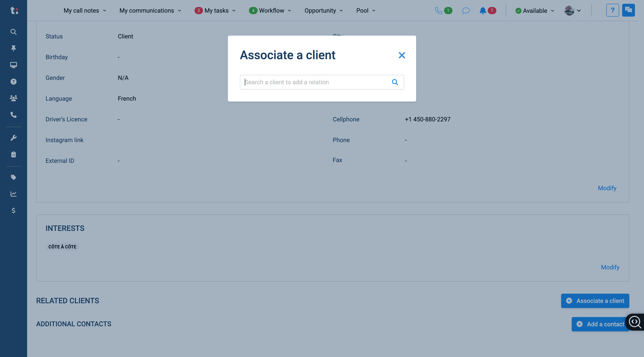This screenshot has width=644, height=357.
Task: Click the chat bubble icon in header
Action: pyautogui.click(x=466, y=11)
